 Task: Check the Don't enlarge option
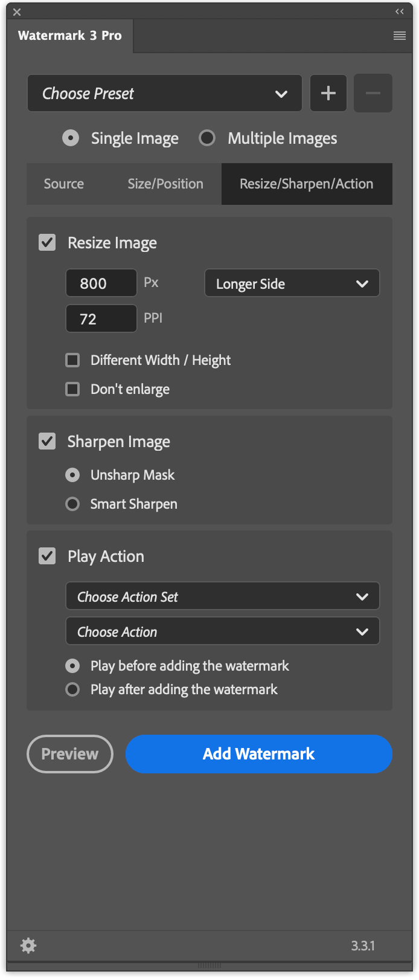coord(72,388)
